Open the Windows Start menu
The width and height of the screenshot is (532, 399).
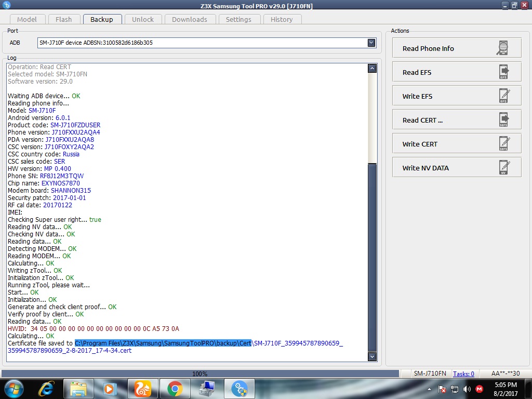coord(14,389)
